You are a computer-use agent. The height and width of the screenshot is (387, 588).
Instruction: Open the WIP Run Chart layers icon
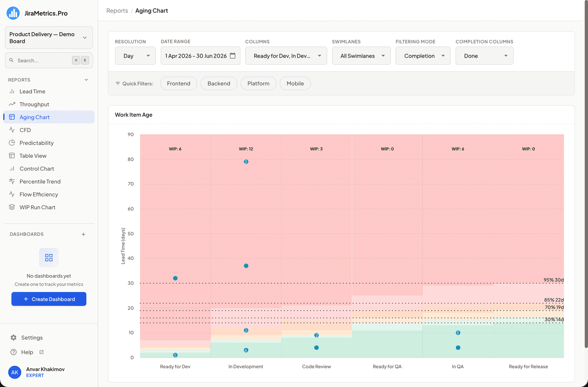coord(12,207)
